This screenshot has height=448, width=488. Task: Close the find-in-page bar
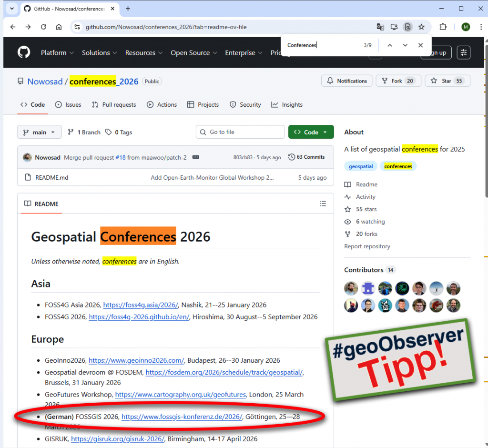coord(420,45)
